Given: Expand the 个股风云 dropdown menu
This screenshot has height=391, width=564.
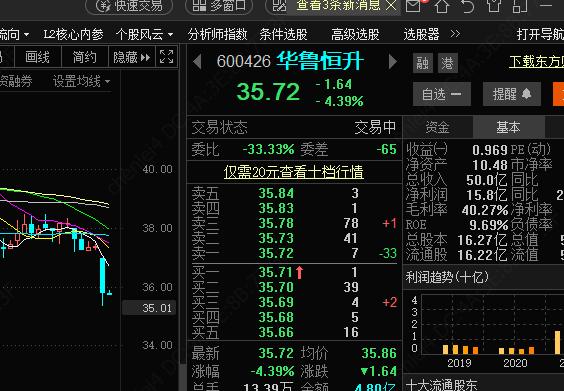Looking at the screenshot, I should pos(144,35).
